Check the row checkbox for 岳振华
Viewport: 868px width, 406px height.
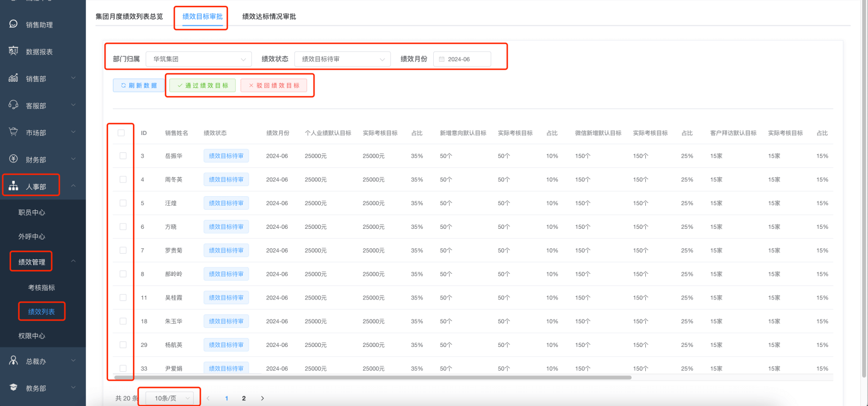(x=123, y=156)
